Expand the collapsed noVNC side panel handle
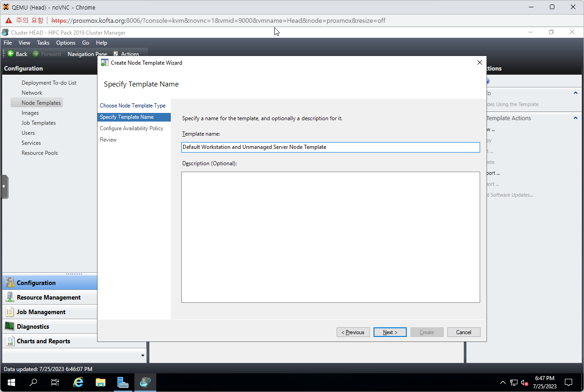The height and width of the screenshot is (392, 584). coord(4,187)
